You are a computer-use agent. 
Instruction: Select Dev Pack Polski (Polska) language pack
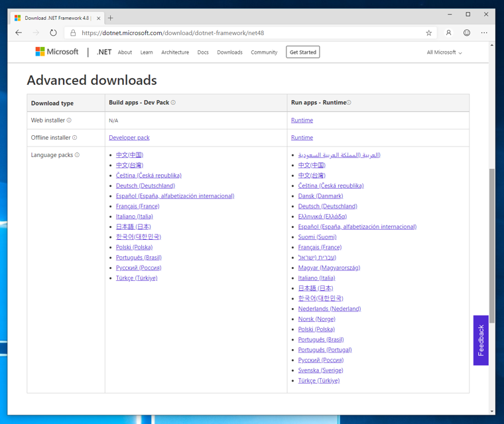[135, 247]
